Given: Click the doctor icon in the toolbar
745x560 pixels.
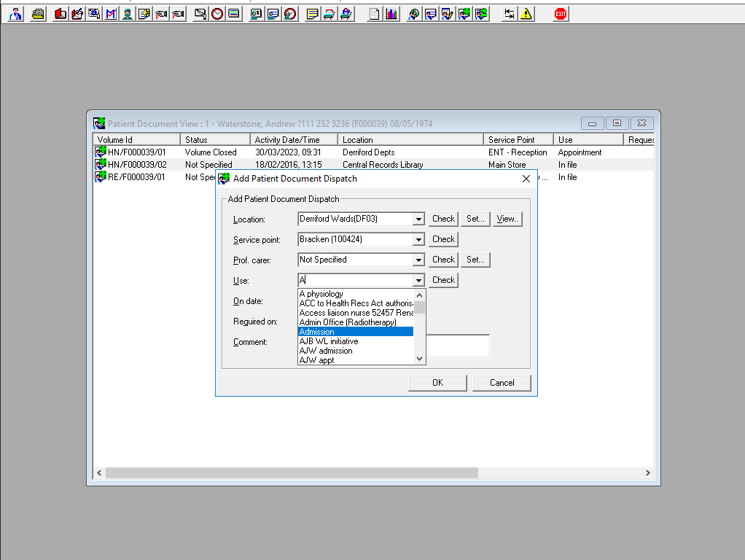Looking at the screenshot, I should coord(16,14).
